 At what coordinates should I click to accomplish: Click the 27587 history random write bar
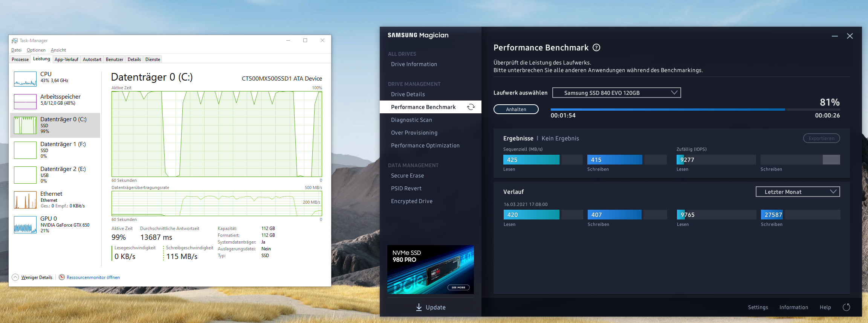click(x=801, y=215)
